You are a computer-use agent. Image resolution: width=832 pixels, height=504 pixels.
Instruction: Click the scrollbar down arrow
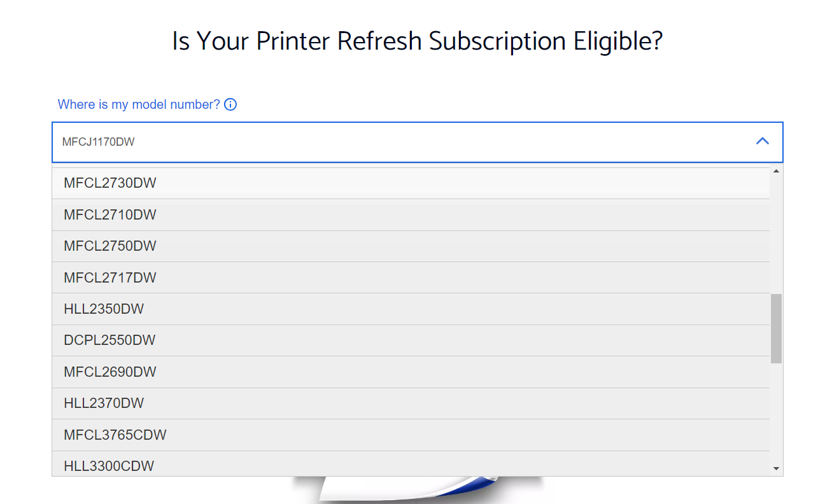776,469
